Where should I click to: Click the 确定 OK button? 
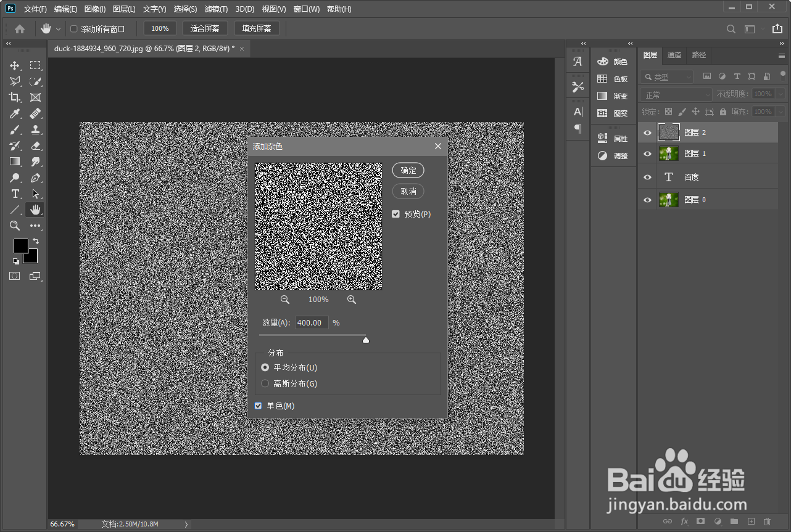[x=408, y=171]
